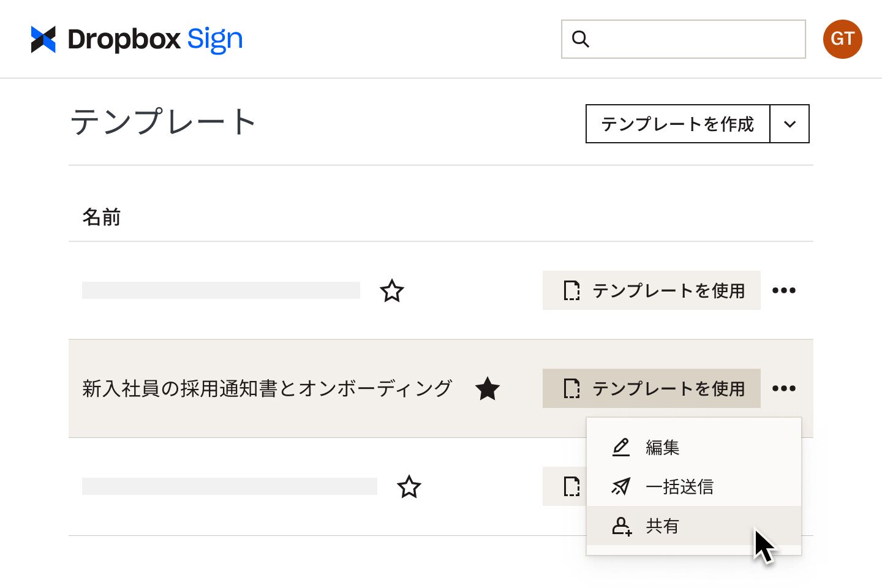882x588 pixels.
Task: Click the search magnifier icon
Action: click(581, 39)
